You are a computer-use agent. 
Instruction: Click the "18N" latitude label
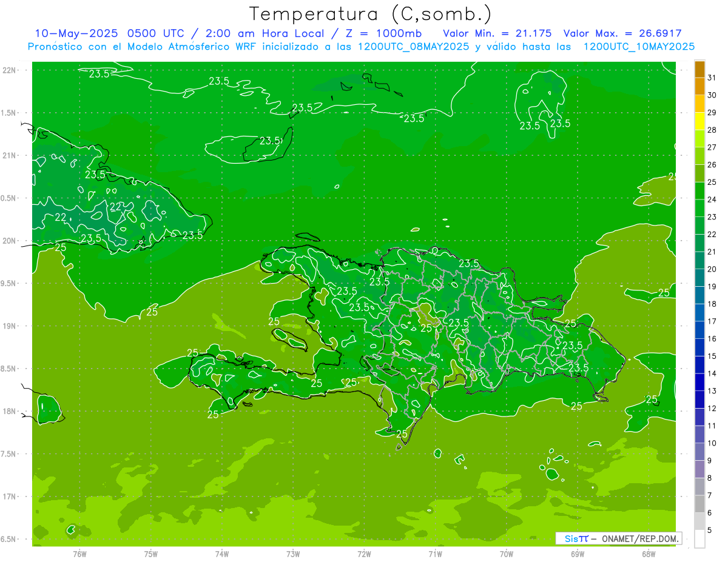[9, 412]
